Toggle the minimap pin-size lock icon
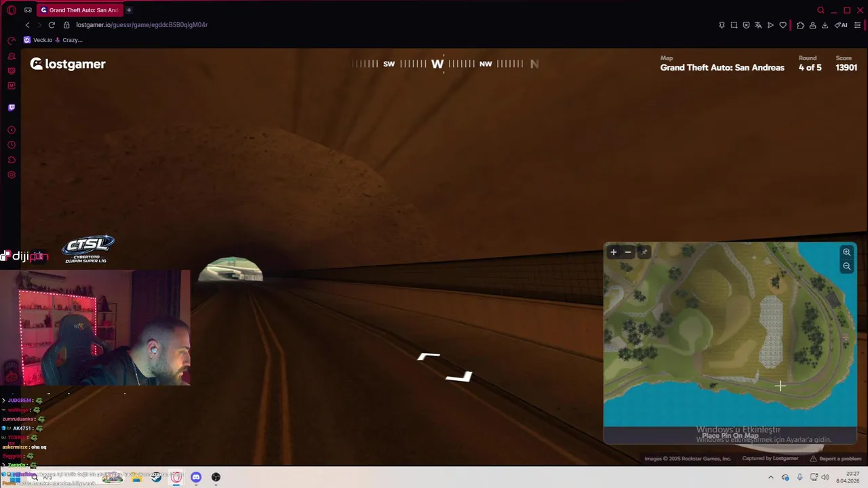 point(644,252)
